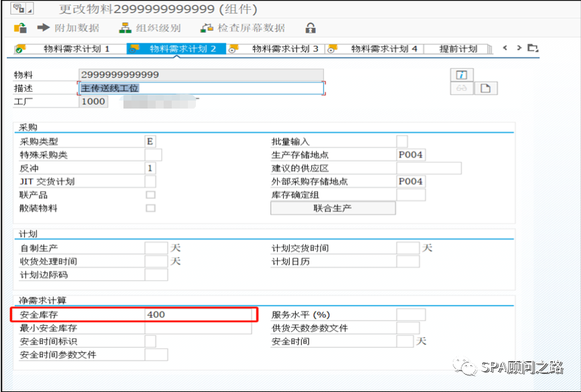Click the 计划边际码 field
Viewport: 581px width, 392px height.
156,275
